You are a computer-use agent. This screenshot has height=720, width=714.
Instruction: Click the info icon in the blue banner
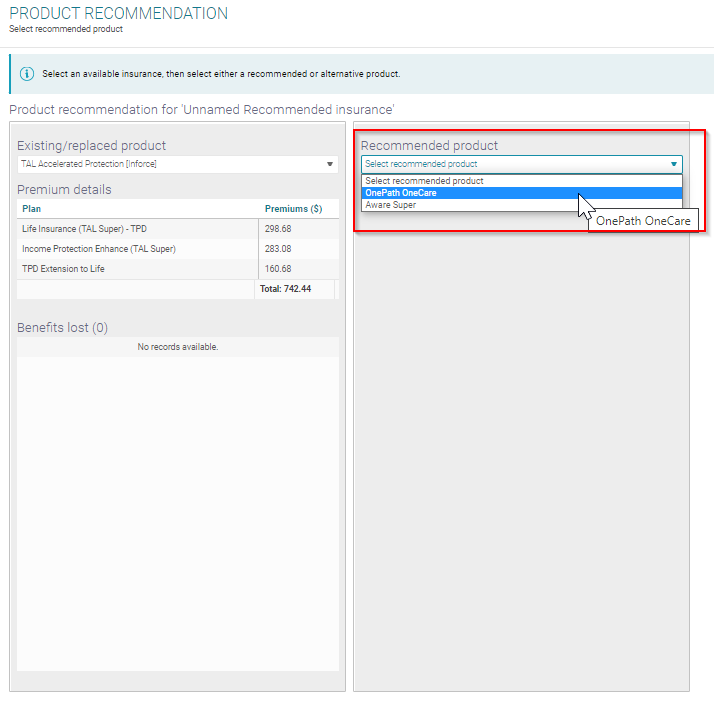(27, 73)
